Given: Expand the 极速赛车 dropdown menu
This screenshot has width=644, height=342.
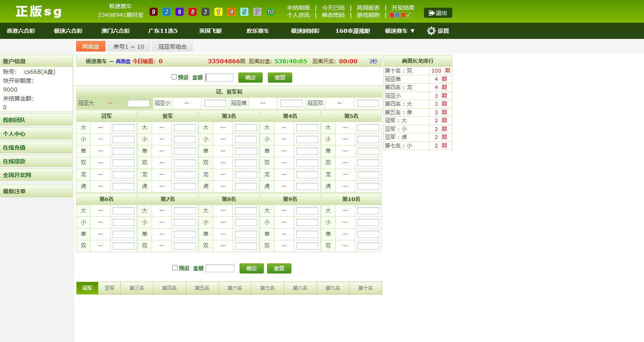Looking at the screenshot, I should 400,31.
